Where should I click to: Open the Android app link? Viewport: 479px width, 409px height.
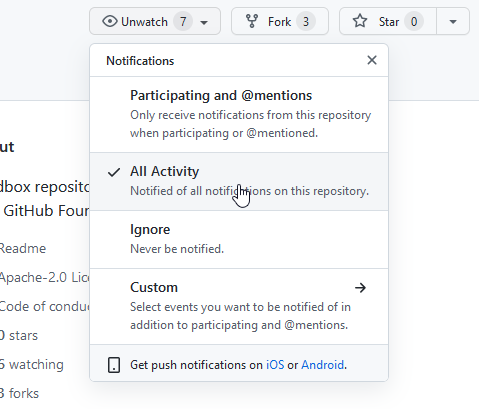pyautogui.click(x=322, y=365)
